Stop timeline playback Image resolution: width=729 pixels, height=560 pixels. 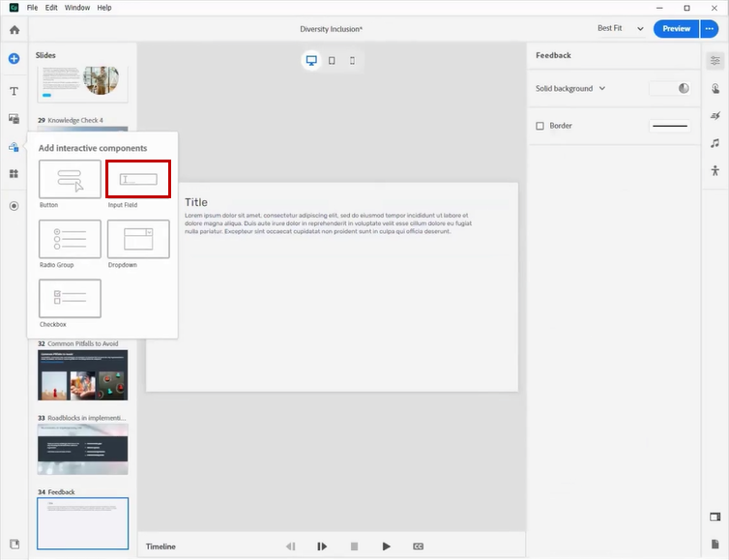(354, 546)
